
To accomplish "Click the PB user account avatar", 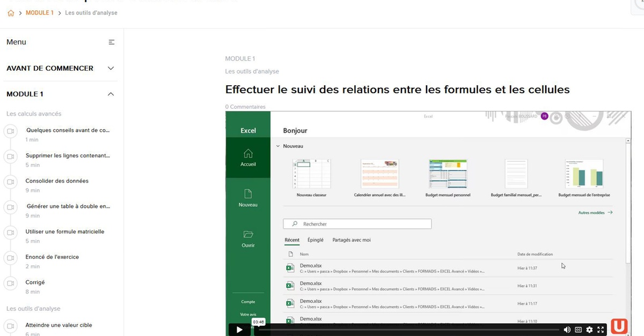I will click(x=545, y=116).
